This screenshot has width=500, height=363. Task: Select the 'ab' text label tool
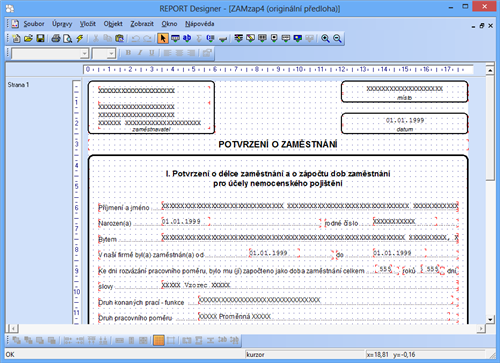pyautogui.click(x=187, y=38)
